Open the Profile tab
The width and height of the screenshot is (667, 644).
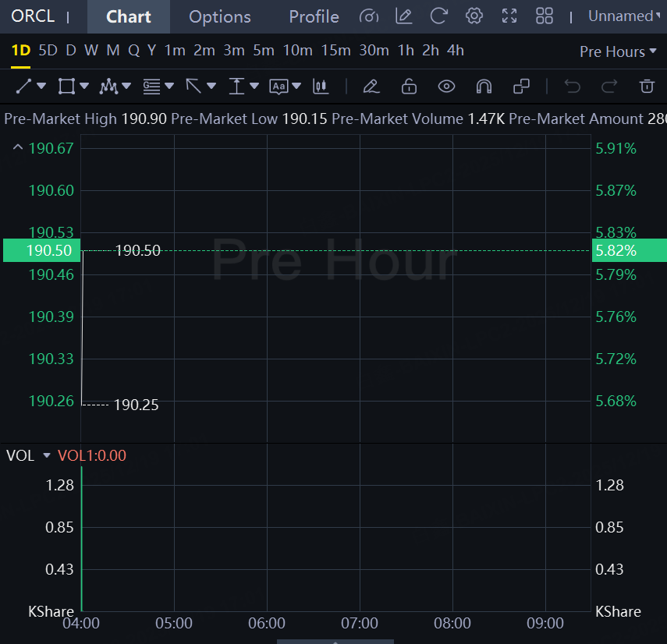click(314, 16)
